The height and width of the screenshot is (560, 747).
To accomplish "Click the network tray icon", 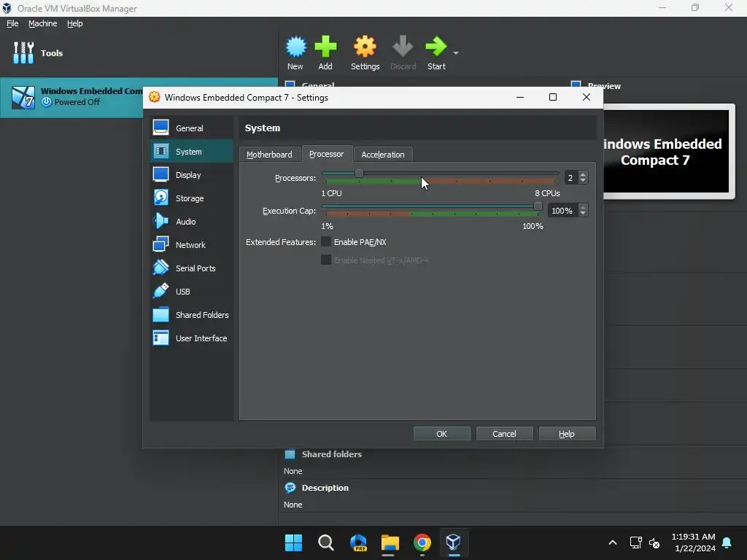I will pos(635,542).
